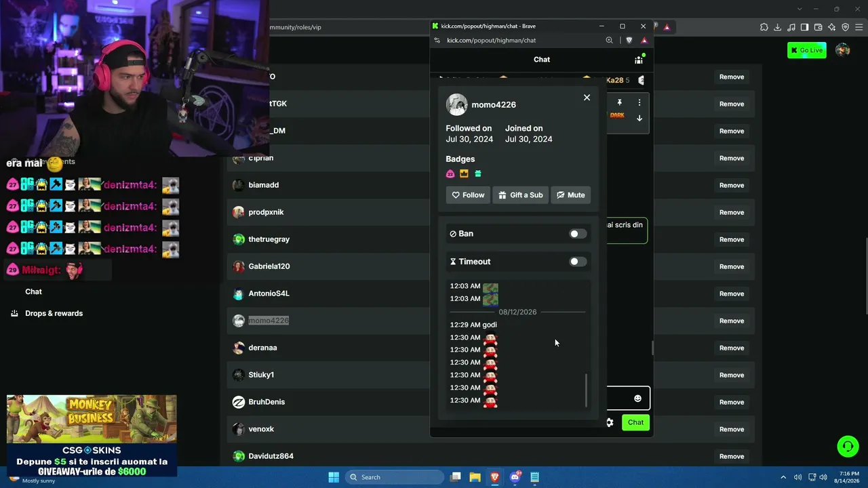Open Brave Wallet icon
This screenshot has width=868, height=488.
click(x=818, y=27)
